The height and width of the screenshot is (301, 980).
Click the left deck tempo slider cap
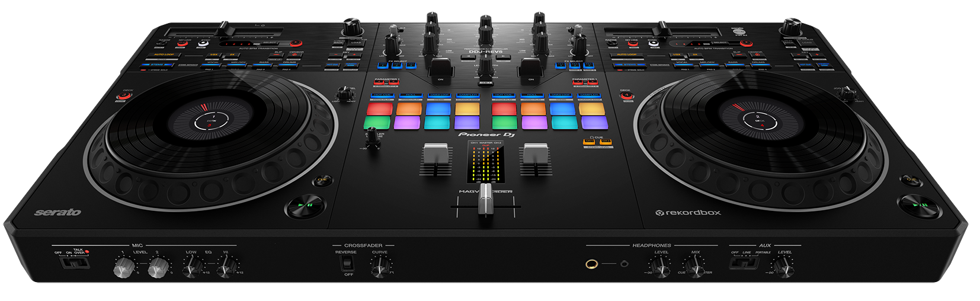[225, 30]
